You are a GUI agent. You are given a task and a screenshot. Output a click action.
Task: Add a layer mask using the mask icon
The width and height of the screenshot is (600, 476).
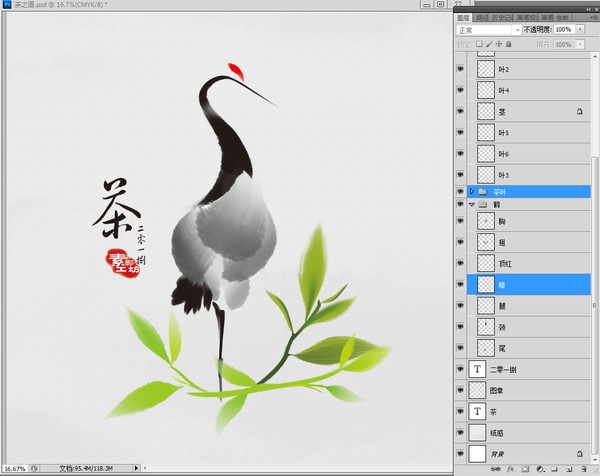click(x=525, y=469)
